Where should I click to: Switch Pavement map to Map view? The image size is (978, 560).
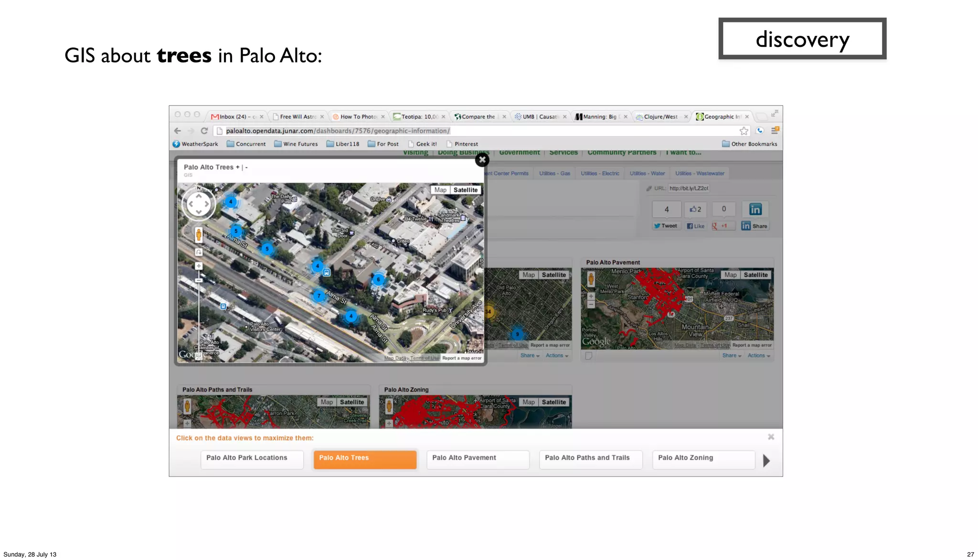coord(731,275)
